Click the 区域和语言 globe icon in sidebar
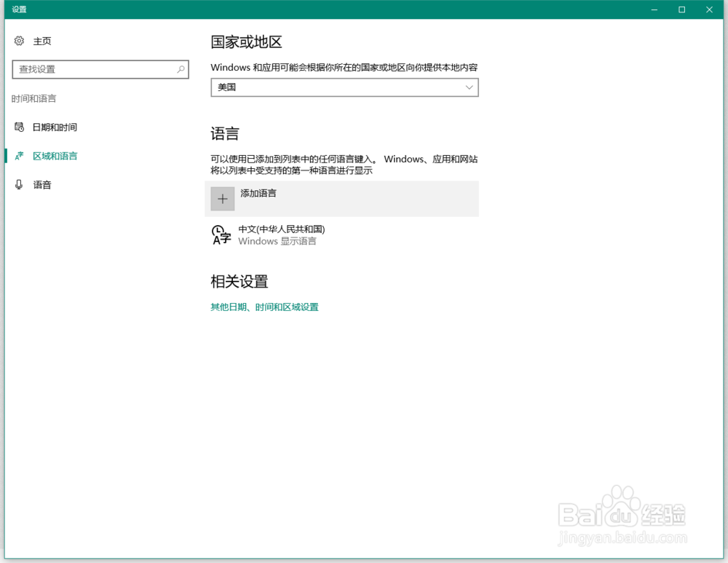728x563 pixels. tap(18, 155)
